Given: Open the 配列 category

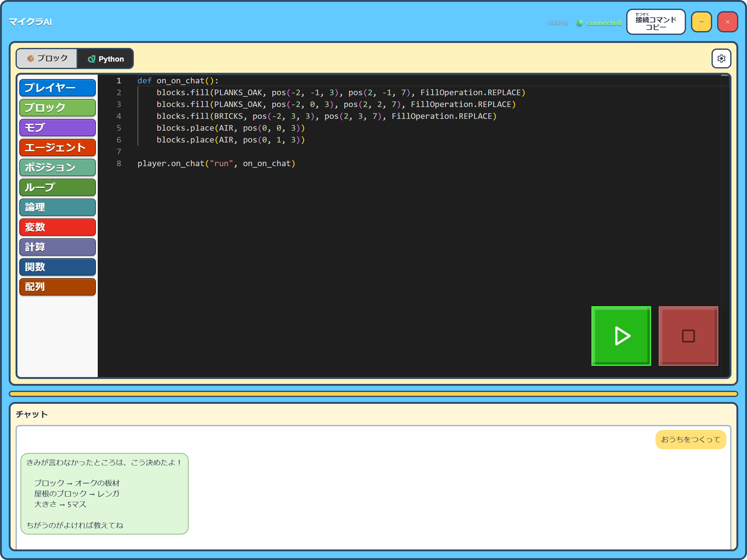Looking at the screenshot, I should coord(57,287).
